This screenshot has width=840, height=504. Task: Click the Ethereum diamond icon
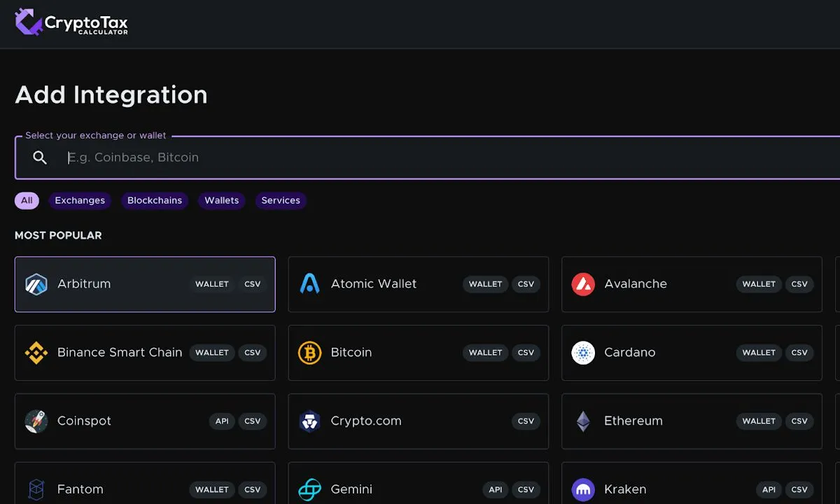tap(583, 421)
